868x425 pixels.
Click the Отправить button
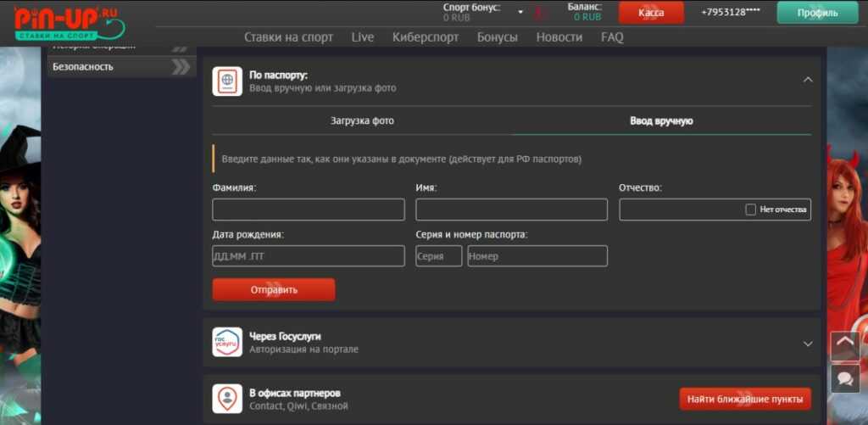click(x=274, y=290)
